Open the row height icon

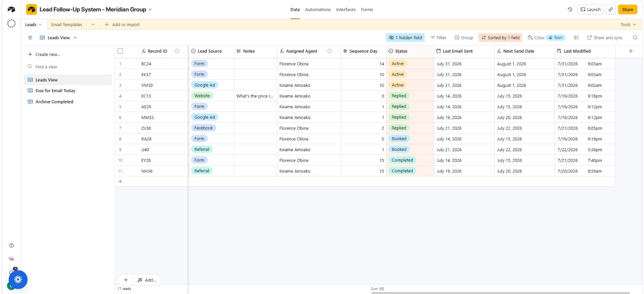576,37
